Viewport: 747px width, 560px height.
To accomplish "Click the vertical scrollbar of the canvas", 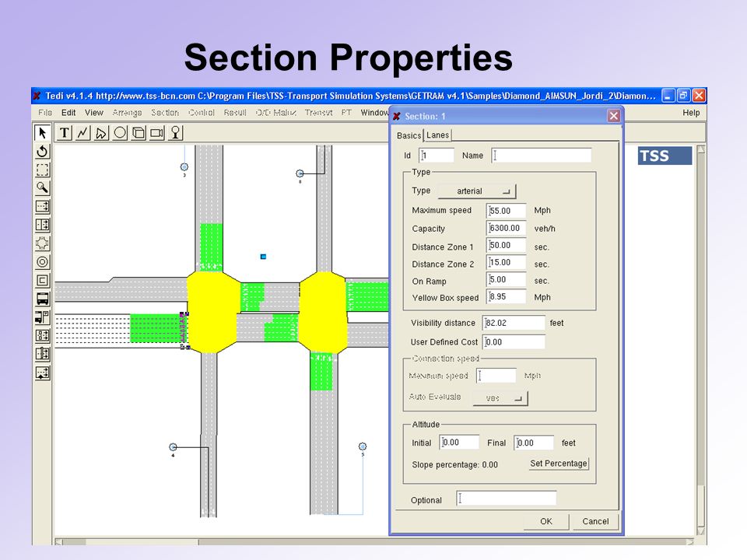I will (x=701, y=340).
